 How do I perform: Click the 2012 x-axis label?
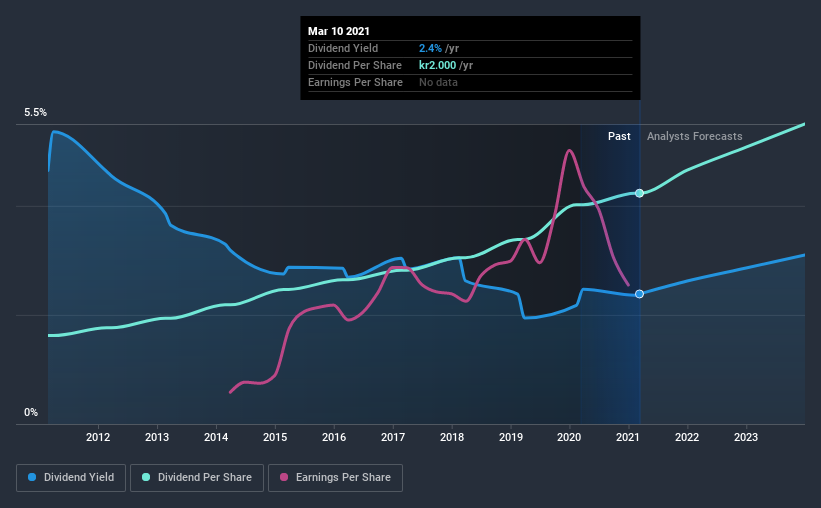98,437
